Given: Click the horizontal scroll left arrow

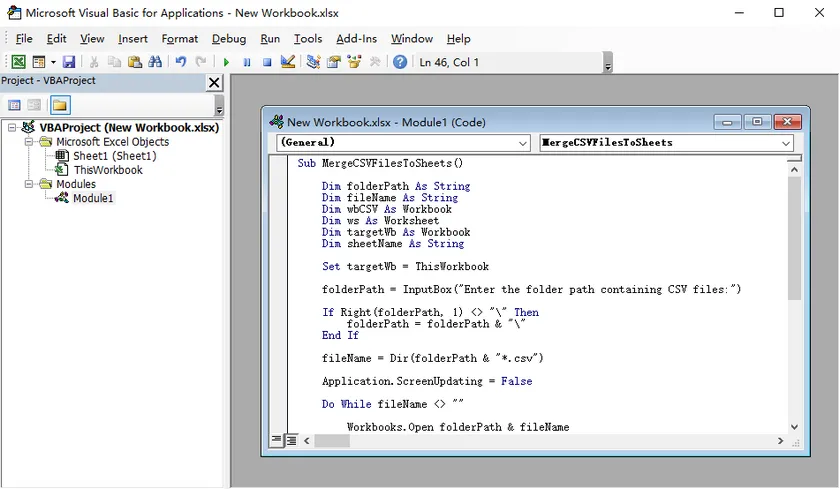Looking at the screenshot, I should 307,441.
